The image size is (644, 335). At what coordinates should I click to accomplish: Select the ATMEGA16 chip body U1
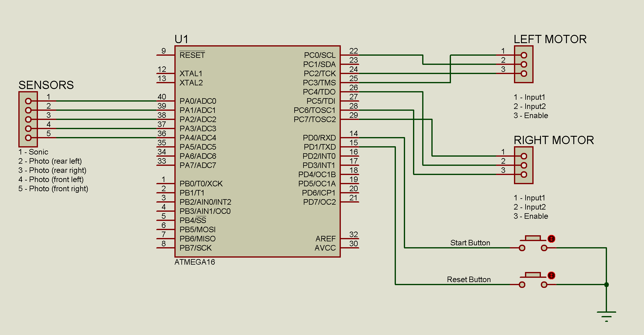pyautogui.click(x=257, y=151)
